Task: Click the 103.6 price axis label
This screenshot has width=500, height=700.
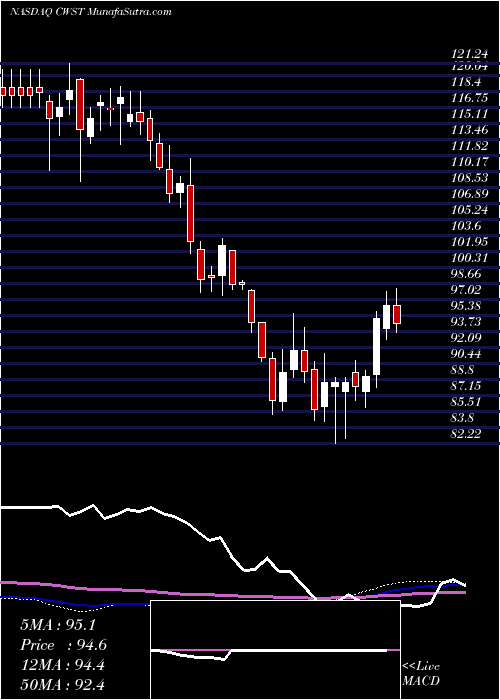Action: pos(466,226)
